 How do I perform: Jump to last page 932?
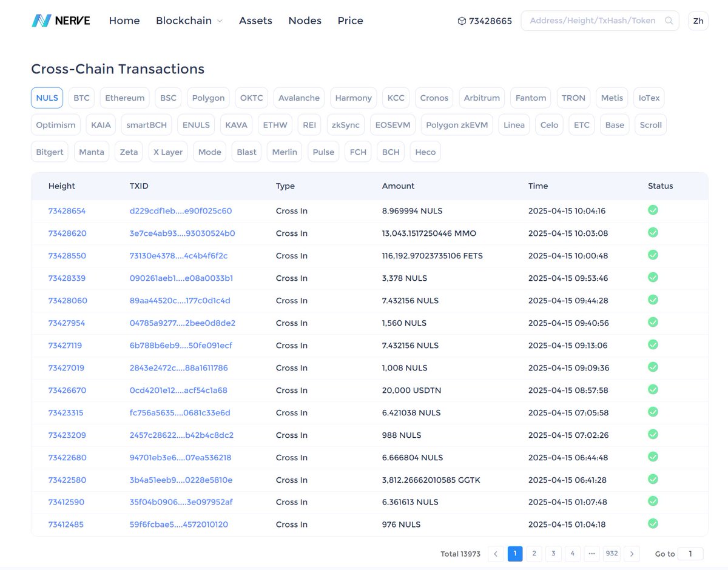[x=612, y=554]
